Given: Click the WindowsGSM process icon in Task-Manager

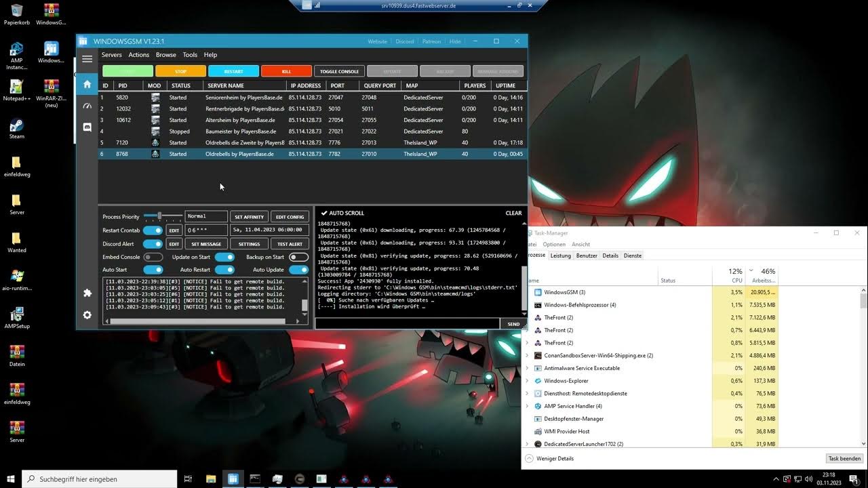Looking at the screenshot, I should pos(538,292).
